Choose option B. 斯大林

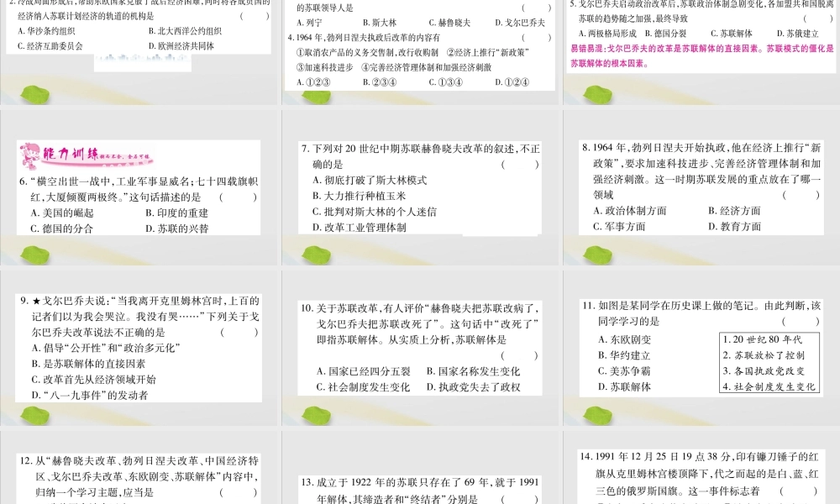[x=380, y=23]
